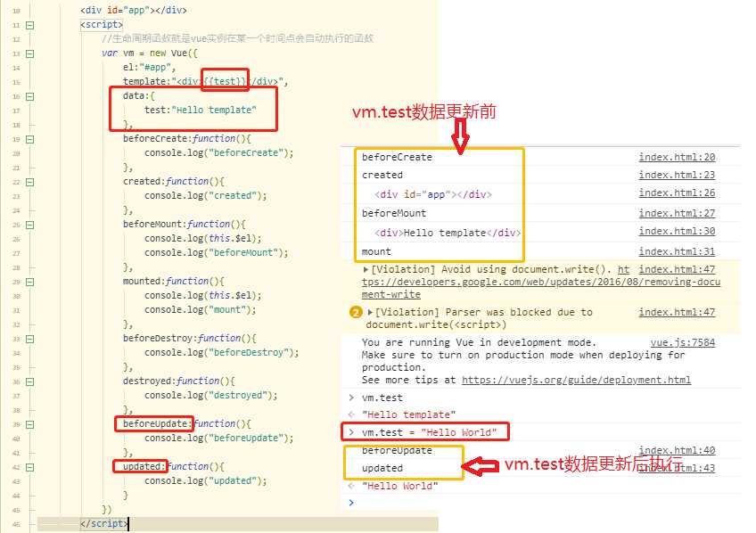Select the 'beforeUpdate' console log entry
756x533 pixels.
pyautogui.click(x=397, y=451)
